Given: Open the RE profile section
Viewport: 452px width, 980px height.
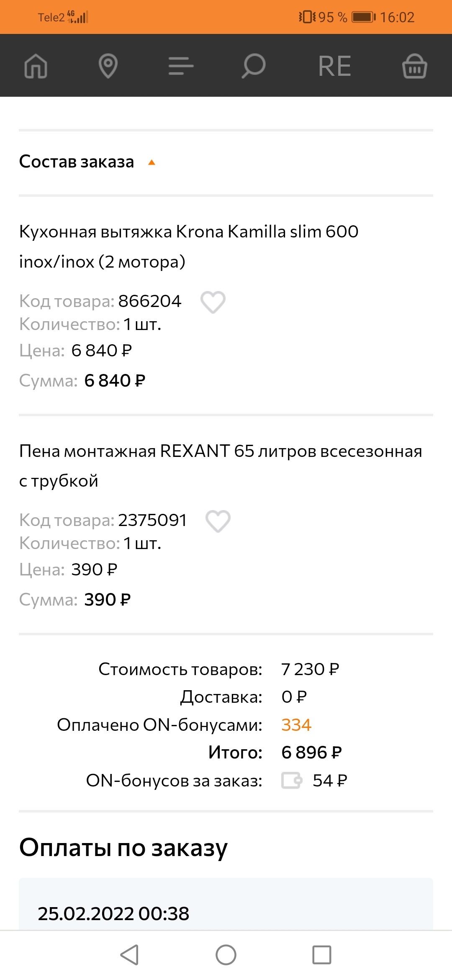Looking at the screenshot, I should point(334,66).
